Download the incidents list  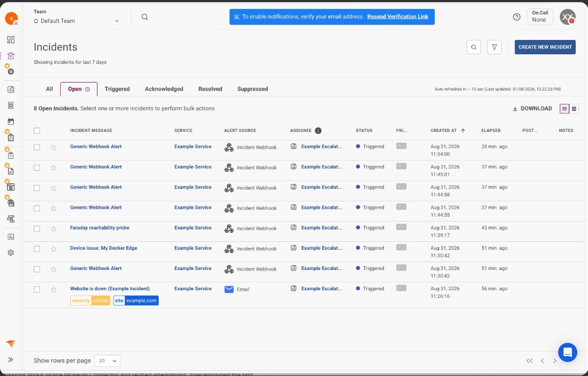pyautogui.click(x=532, y=108)
